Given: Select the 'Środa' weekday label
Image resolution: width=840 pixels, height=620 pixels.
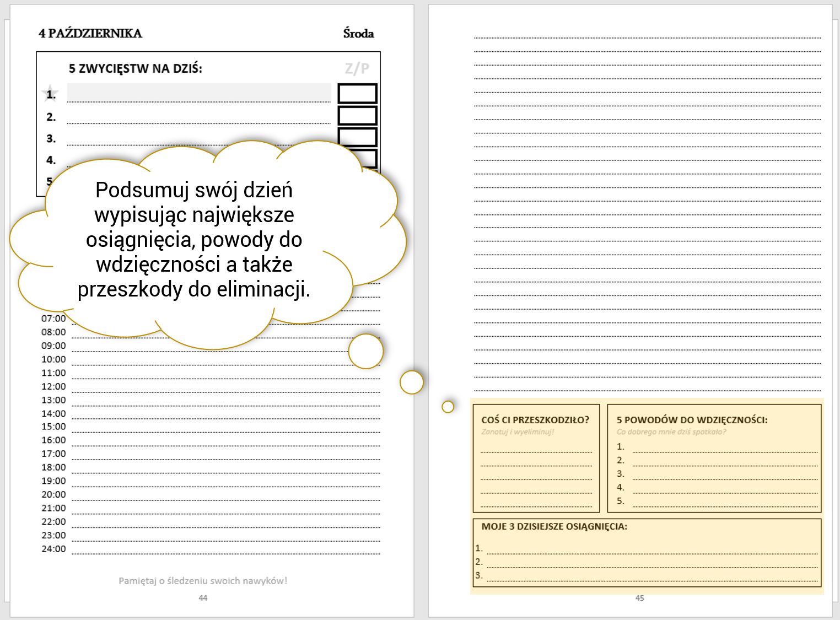Looking at the screenshot, I should point(358,34).
